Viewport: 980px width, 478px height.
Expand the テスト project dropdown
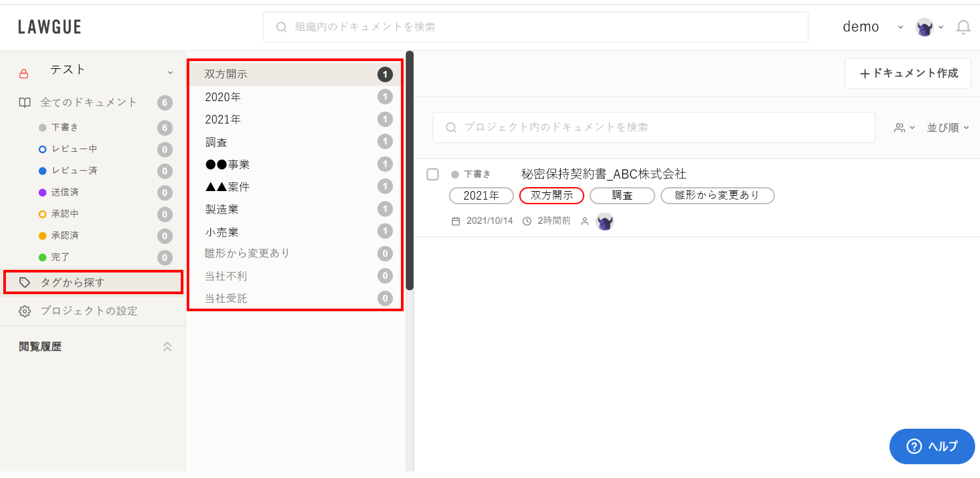point(170,72)
